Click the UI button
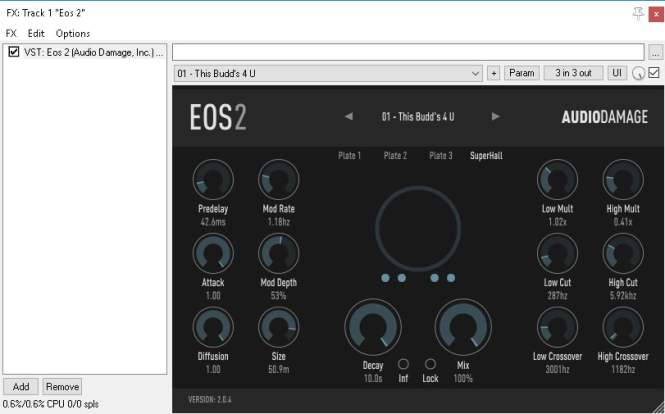665x414 pixels. [x=617, y=73]
